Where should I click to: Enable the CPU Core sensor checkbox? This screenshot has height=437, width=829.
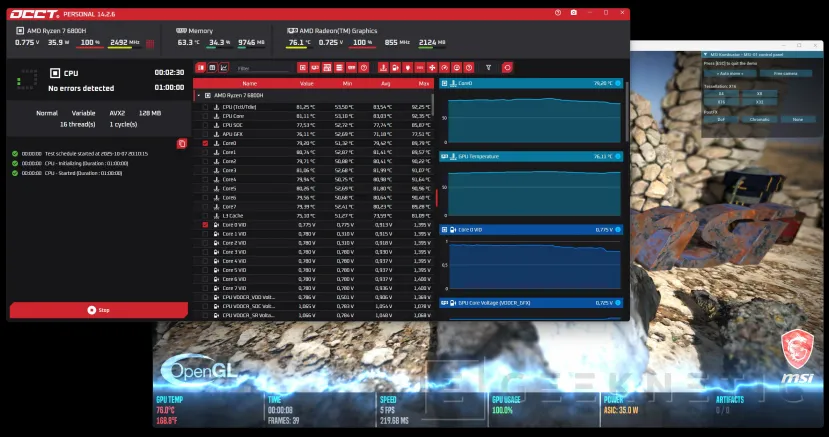[x=206, y=115]
